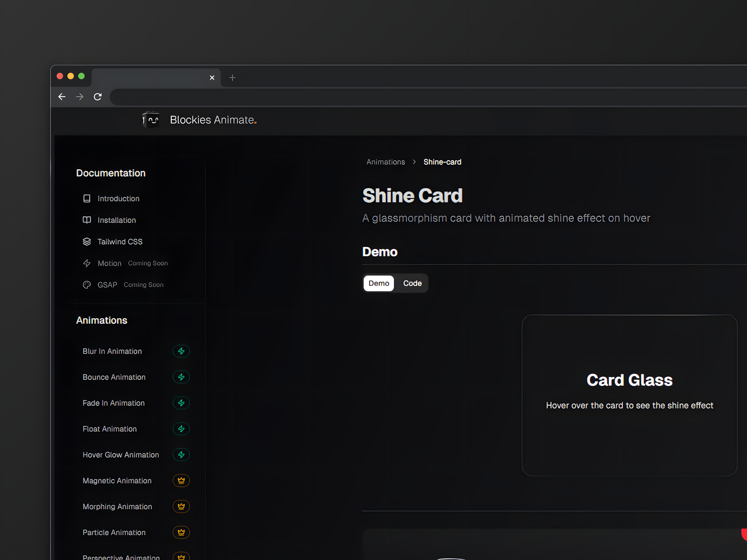This screenshot has height=560, width=747.
Task: Click the Card Glass demo card
Action: click(x=629, y=395)
